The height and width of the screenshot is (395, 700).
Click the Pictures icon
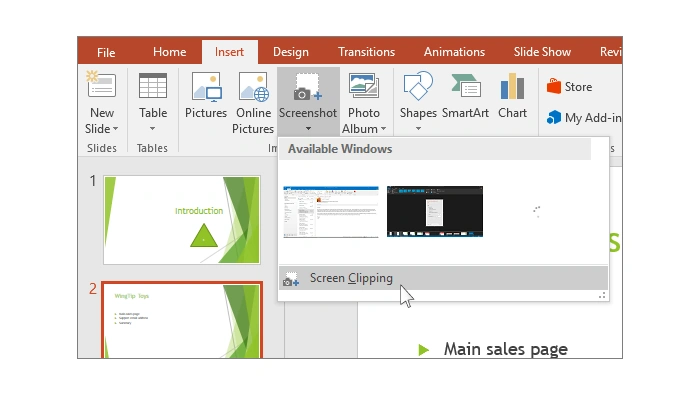pos(206,87)
